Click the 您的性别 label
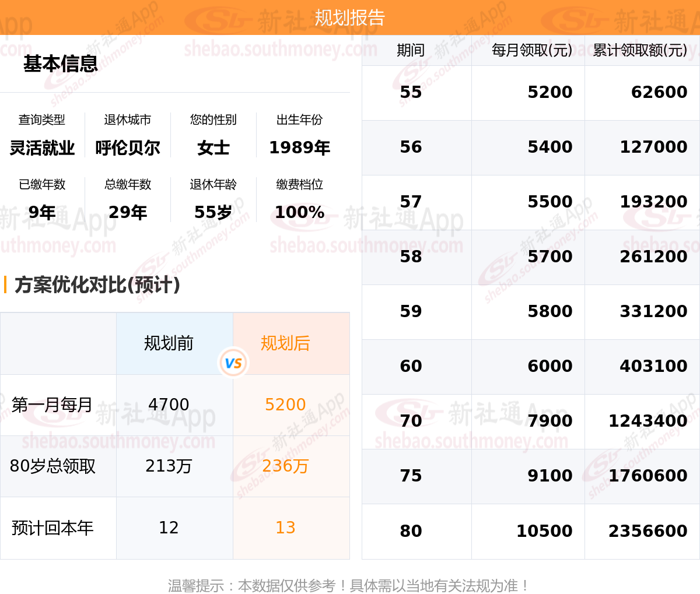 [x=213, y=119]
